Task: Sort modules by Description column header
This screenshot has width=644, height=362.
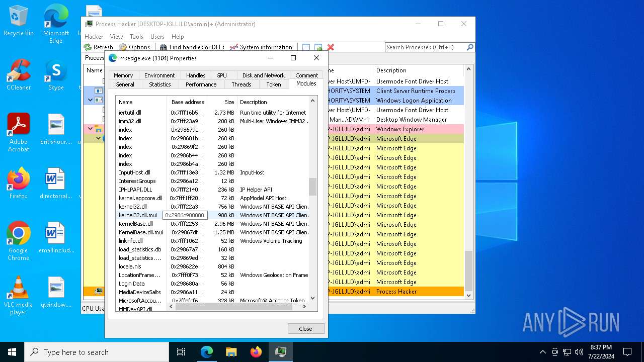Action: pos(273,102)
